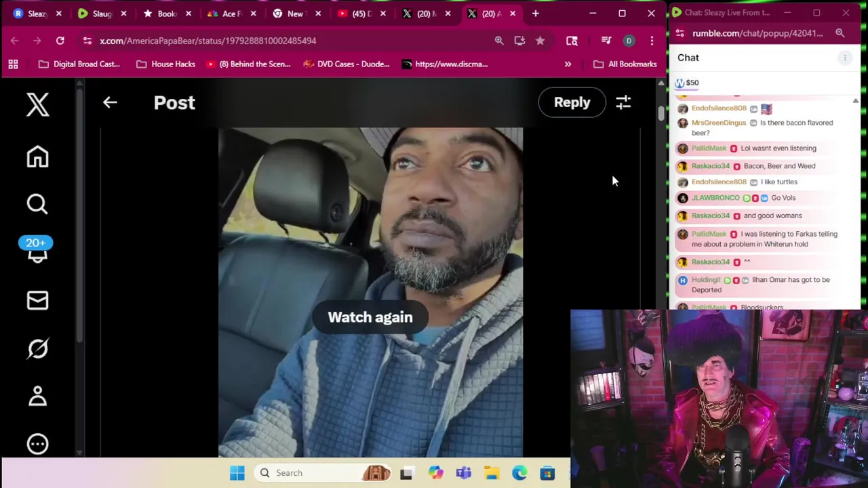Open Microsoft Teams from the taskbar
Image resolution: width=868 pixels, height=488 pixels.
coord(464,473)
